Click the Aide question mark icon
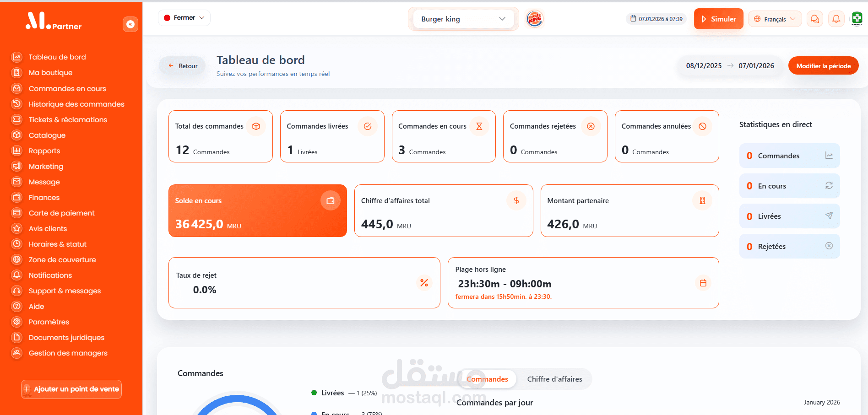Screen dimensions: 868x415 17,306
